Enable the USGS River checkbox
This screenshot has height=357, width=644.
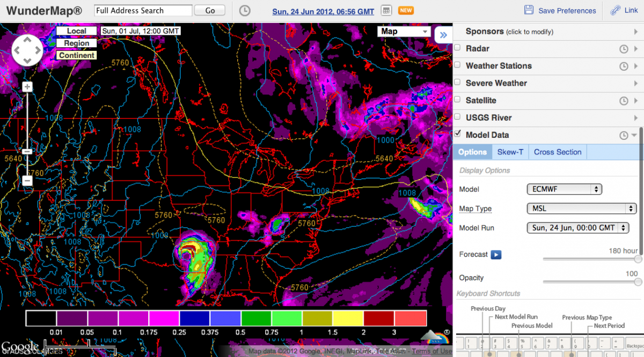point(457,116)
